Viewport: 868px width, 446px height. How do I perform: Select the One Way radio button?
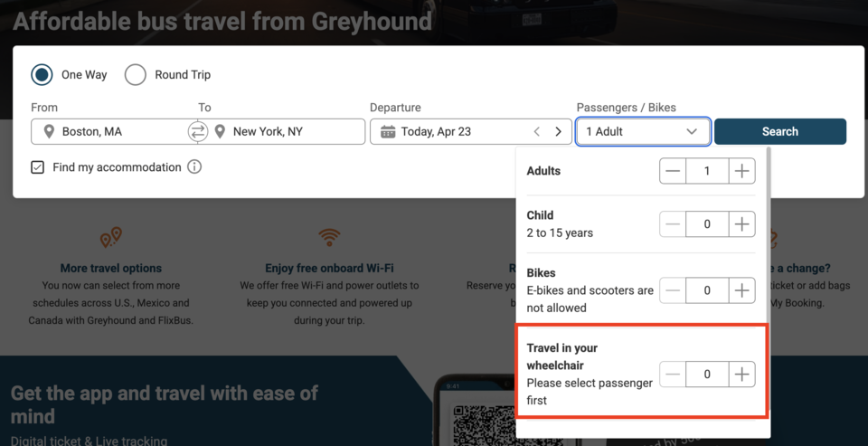(x=42, y=75)
